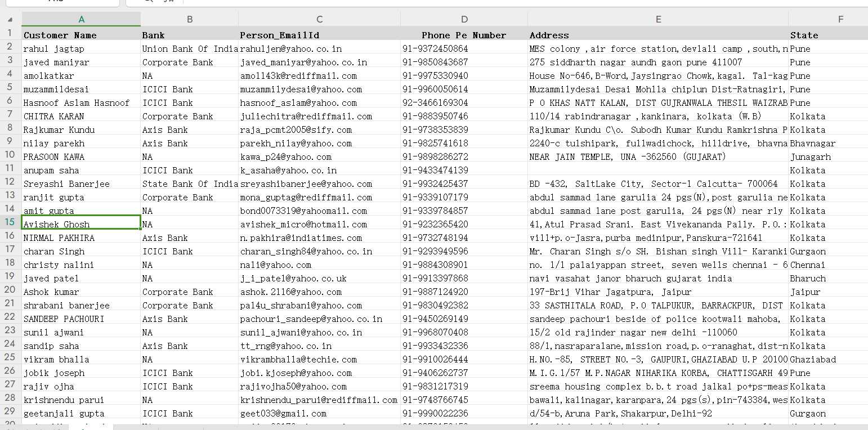Click the Union Bank Of India cell
The image size is (868, 430).
tap(190, 49)
